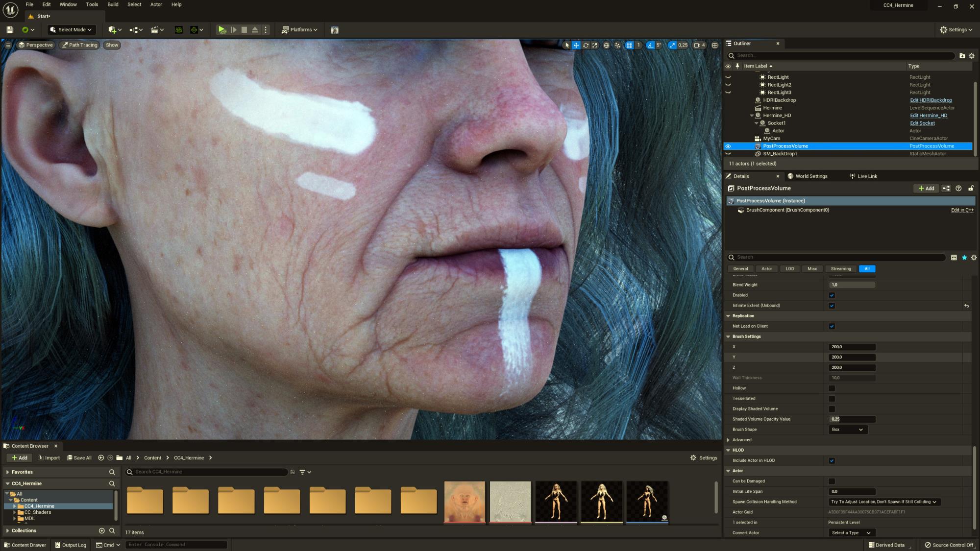This screenshot has width=980, height=551.
Task: Uncheck the Enabled checkbox
Action: pyautogui.click(x=832, y=295)
